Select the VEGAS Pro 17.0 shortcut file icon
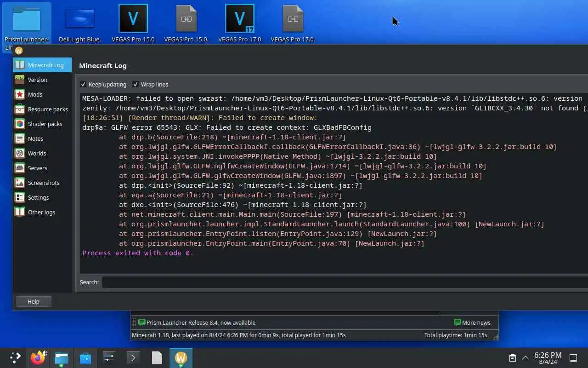 click(293, 24)
